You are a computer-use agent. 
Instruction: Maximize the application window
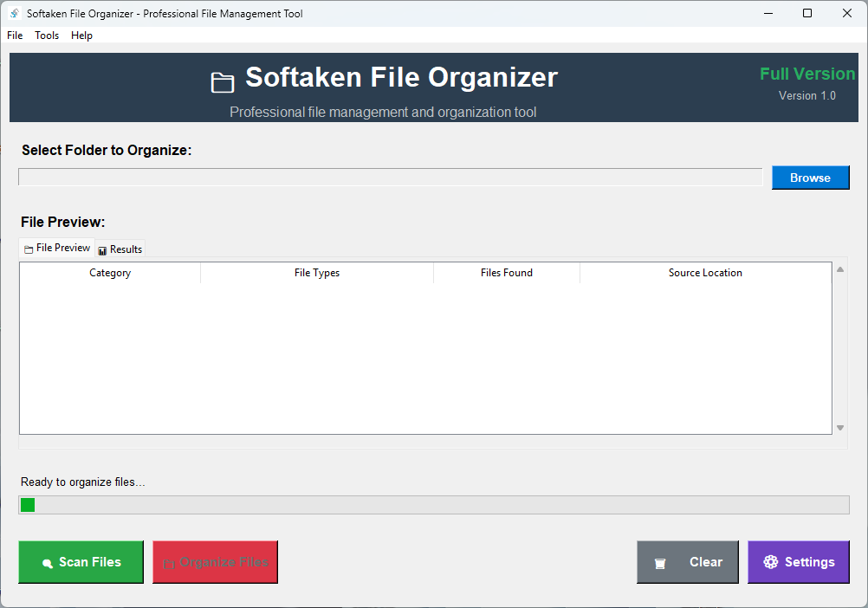click(x=807, y=13)
